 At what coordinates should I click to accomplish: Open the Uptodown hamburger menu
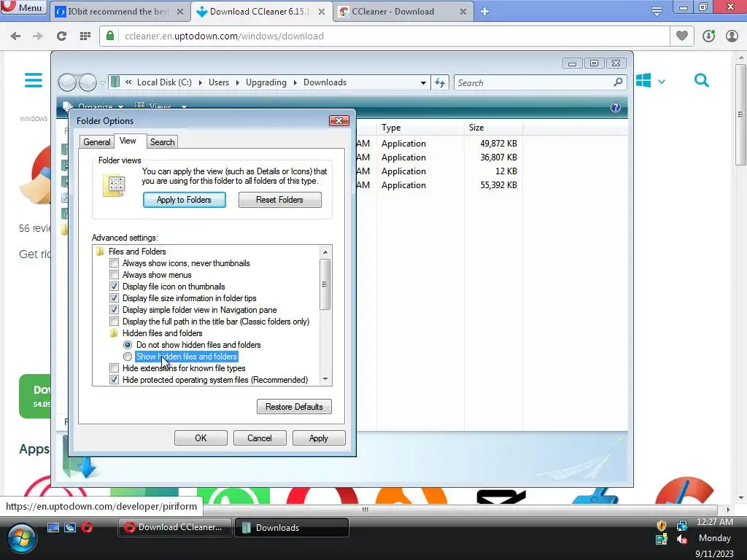point(34,80)
